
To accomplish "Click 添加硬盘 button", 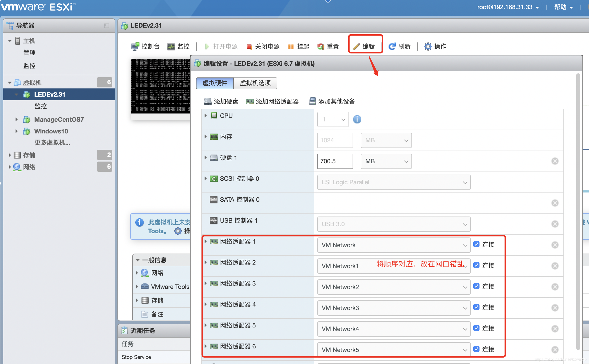I will (221, 100).
